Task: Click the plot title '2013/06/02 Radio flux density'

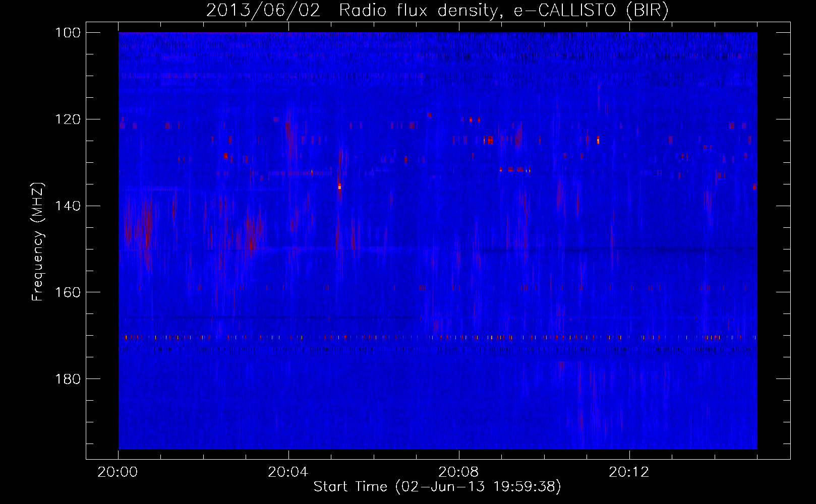Action: 437,11
